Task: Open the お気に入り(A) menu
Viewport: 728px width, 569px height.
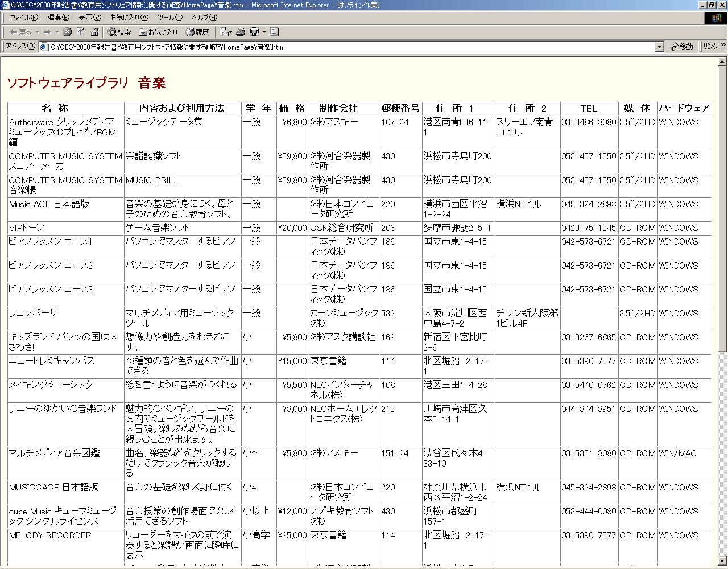Action: pyautogui.click(x=129, y=18)
